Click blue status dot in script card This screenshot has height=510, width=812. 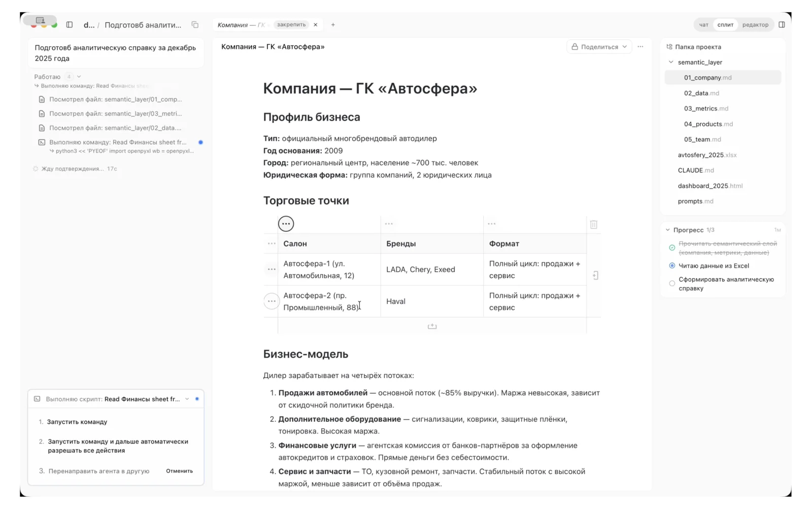197,399
